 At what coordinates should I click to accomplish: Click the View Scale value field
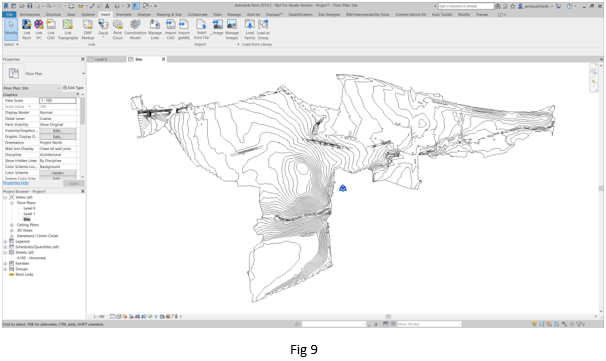[58, 100]
